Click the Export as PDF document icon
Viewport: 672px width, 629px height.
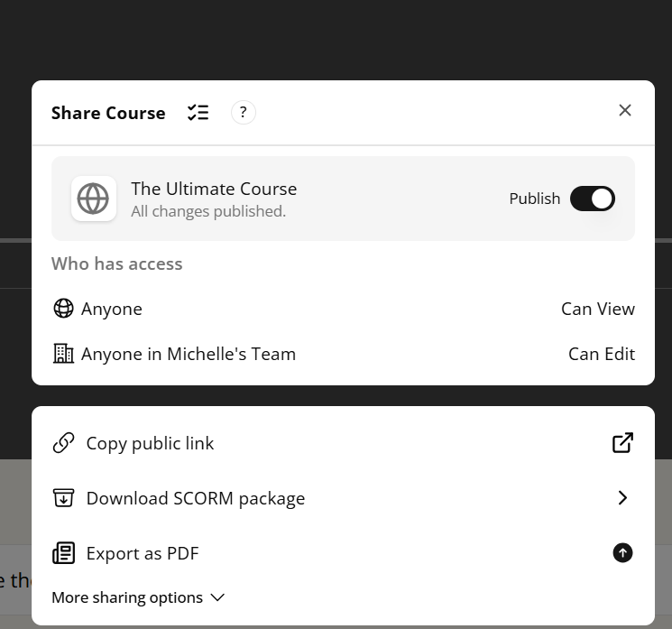[63, 553]
